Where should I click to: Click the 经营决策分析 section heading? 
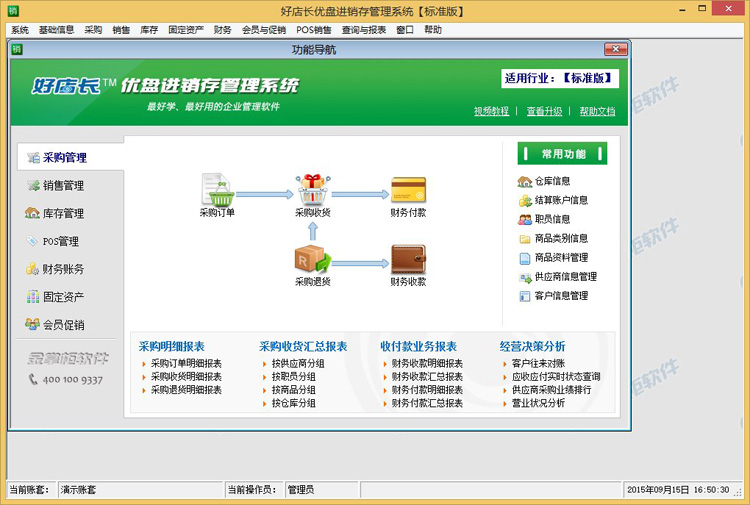pos(532,346)
